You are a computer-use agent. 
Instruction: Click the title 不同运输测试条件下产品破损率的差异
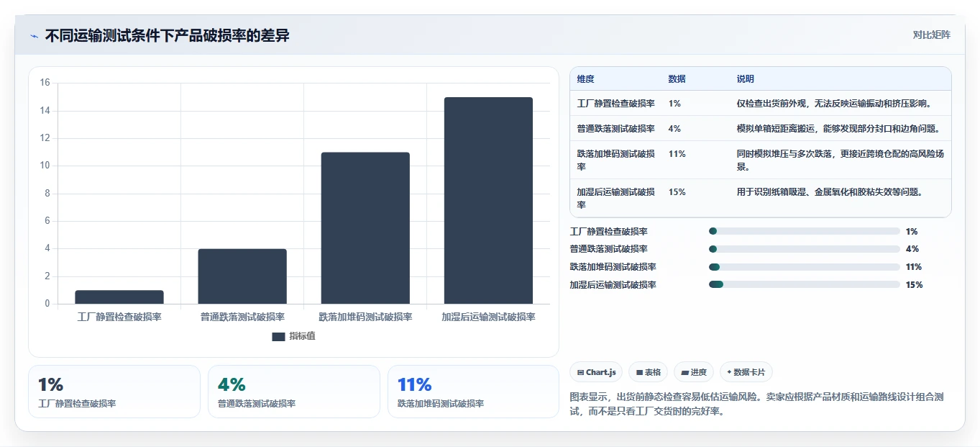(x=167, y=35)
